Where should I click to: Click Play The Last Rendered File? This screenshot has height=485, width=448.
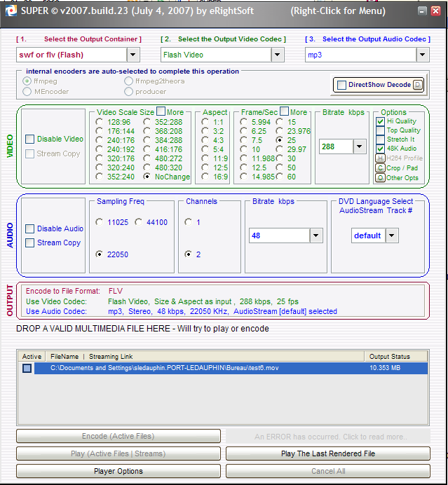(x=327, y=453)
